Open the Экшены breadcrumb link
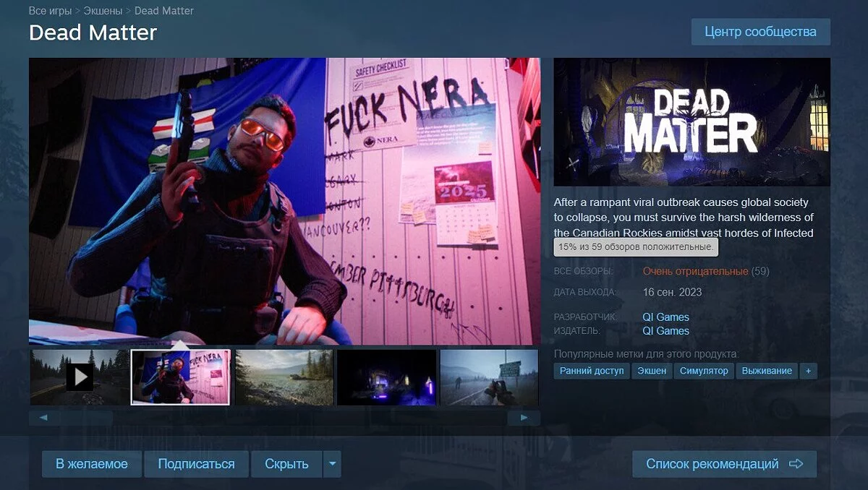The image size is (868, 490). (x=103, y=11)
